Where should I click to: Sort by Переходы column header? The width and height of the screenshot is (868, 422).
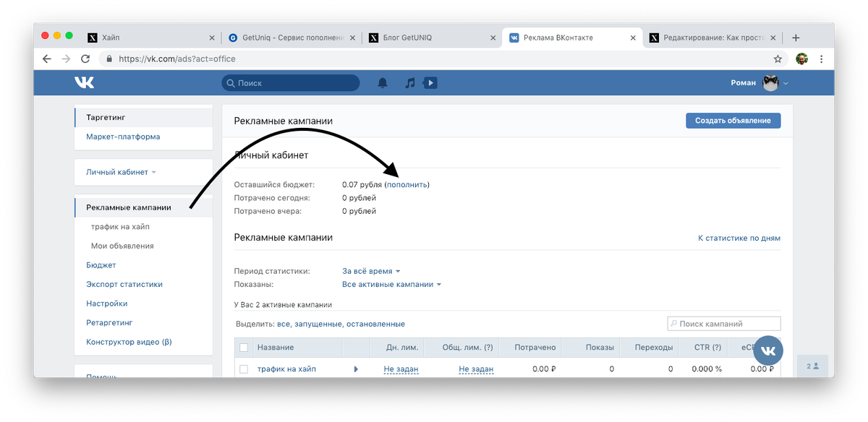pyautogui.click(x=654, y=348)
